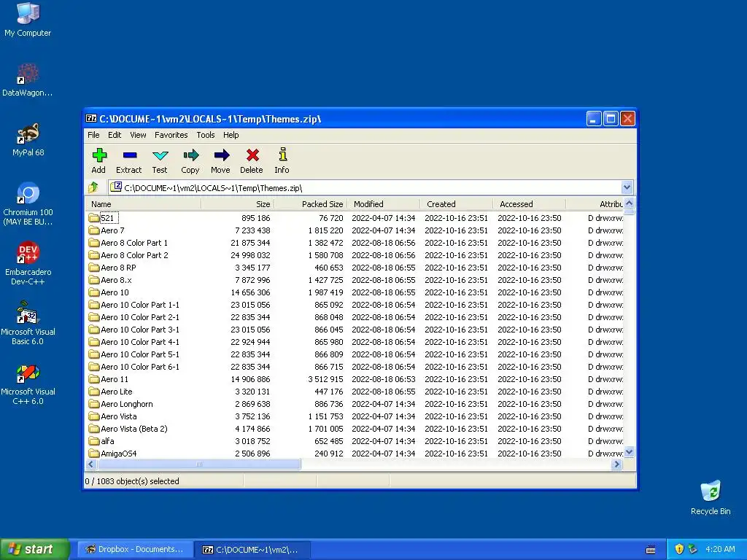Open the Tools menu
Viewport: 747px width, 560px height.
[x=206, y=135]
